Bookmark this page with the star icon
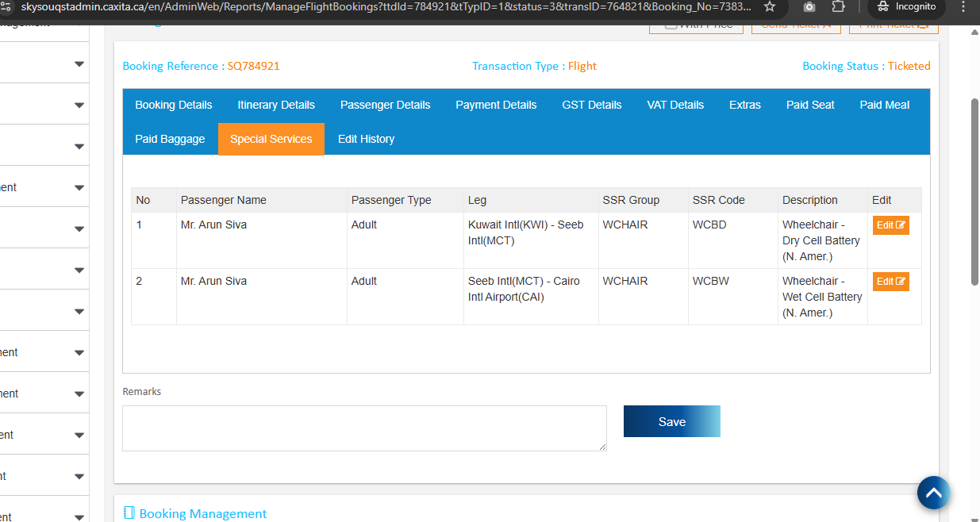 (769, 6)
